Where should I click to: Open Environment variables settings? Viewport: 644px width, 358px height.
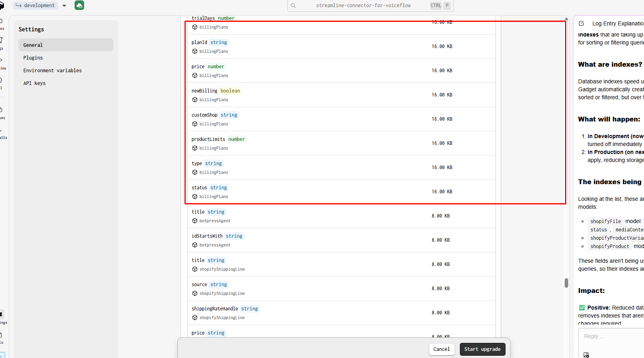[x=66, y=70]
